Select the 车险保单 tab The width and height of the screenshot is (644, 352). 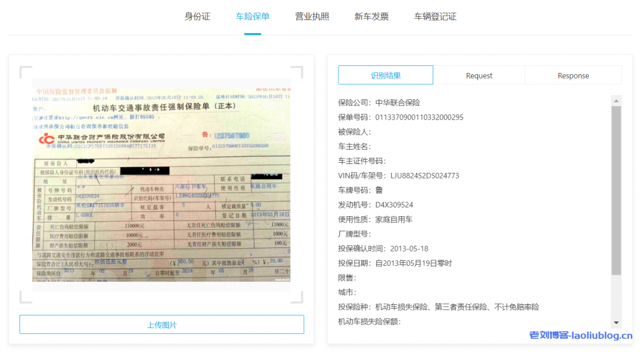click(252, 16)
